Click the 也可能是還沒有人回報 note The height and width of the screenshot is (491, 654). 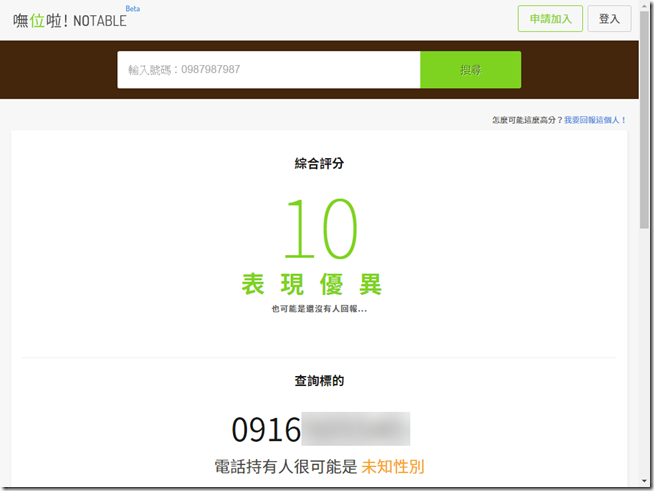[x=319, y=309]
